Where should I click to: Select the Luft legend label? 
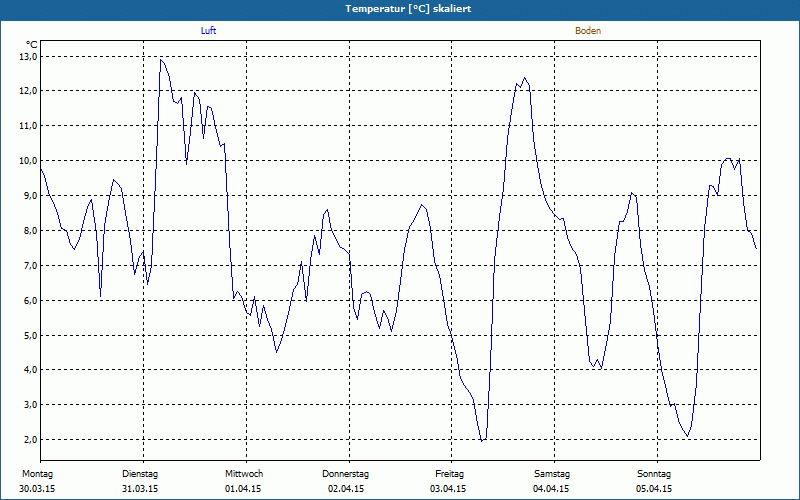pyautogui.click(x=208, y=31)
